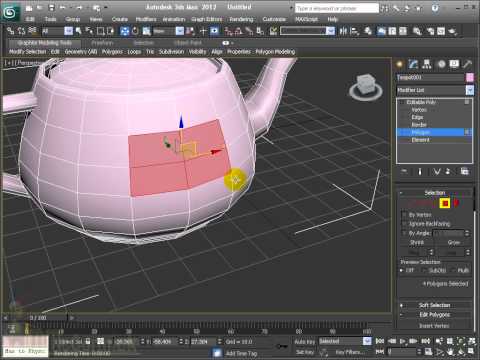Click the Configure Modifier Sets icon
480x360 pixels.
[464, 171]
